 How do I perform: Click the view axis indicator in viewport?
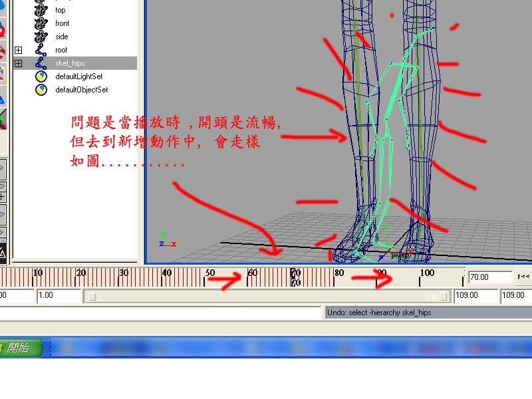coord(168,239)
